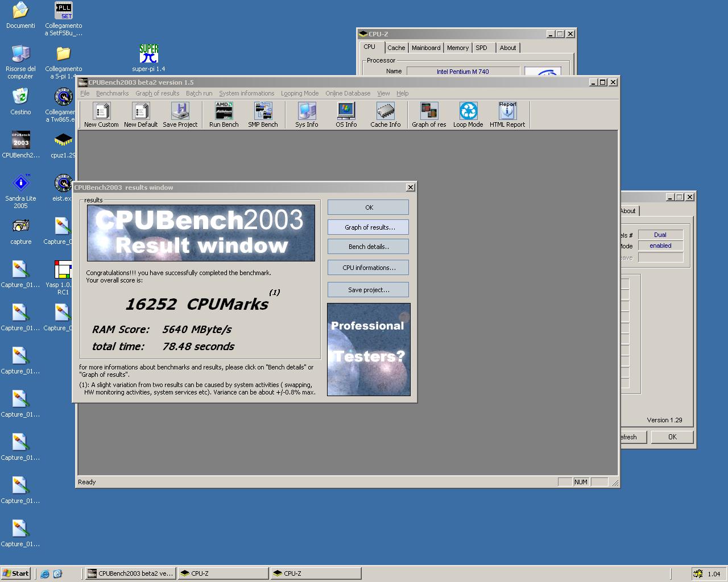Select the second CPU-Z taskbar button
The height and width of the screenshot is (582, 728).
click(316, 573)
